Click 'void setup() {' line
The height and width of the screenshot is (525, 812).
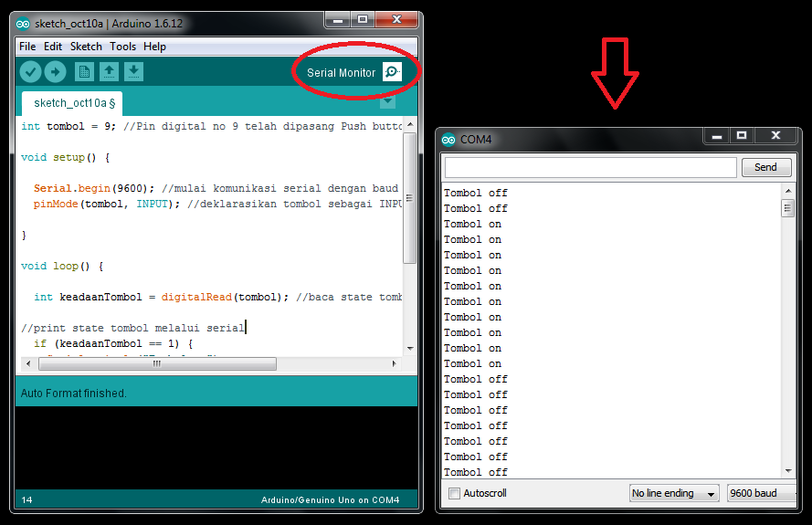(x=65, y=157)
